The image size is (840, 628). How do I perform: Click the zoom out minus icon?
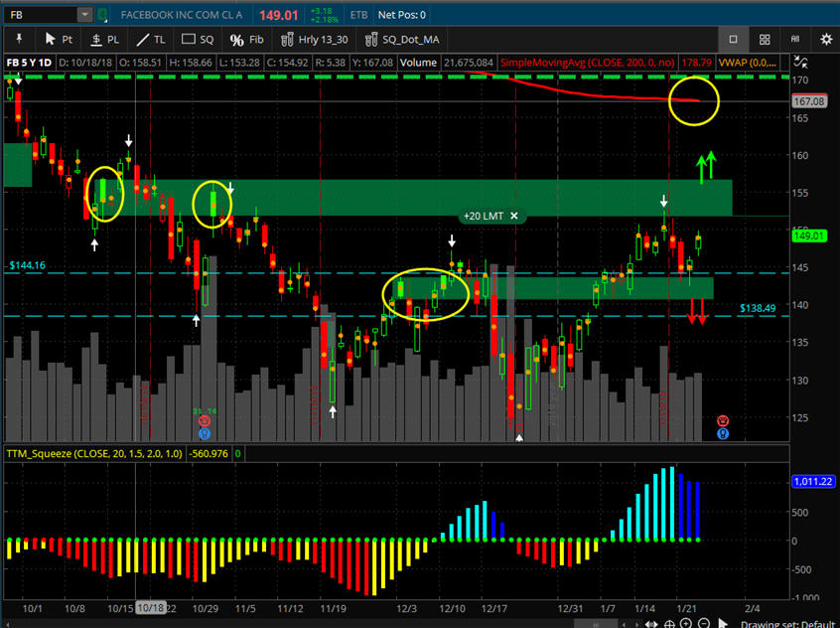tap(704, 623)
